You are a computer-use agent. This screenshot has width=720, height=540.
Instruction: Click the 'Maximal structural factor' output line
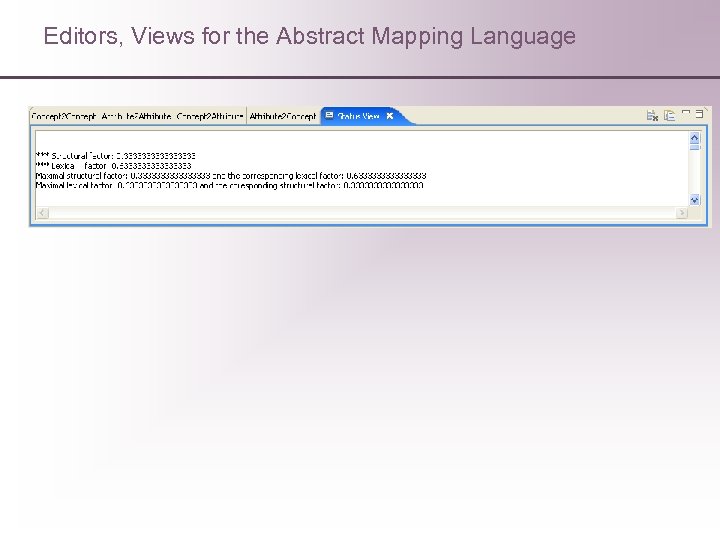(x=231, y=176)
